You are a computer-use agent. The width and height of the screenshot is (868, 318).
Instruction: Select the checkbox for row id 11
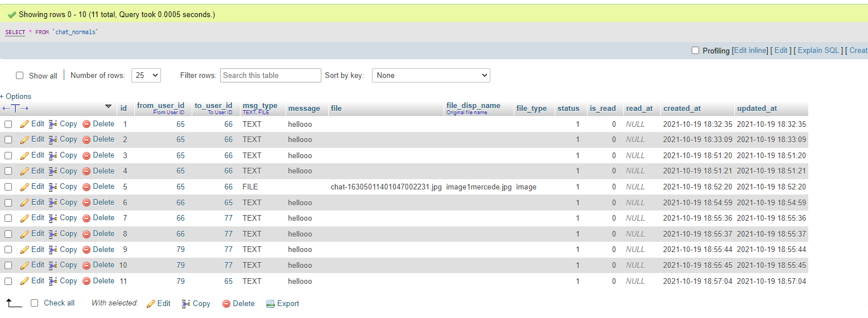[9, 281]
